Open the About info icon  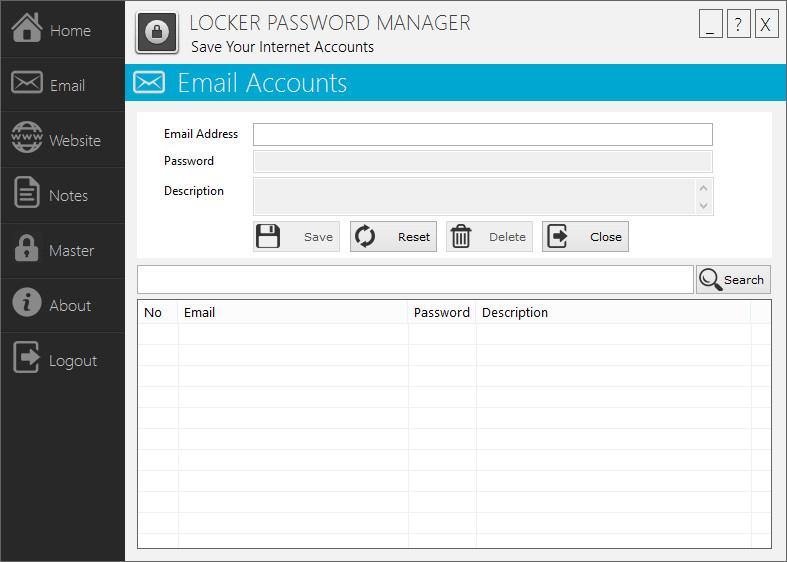coord(27,302)
